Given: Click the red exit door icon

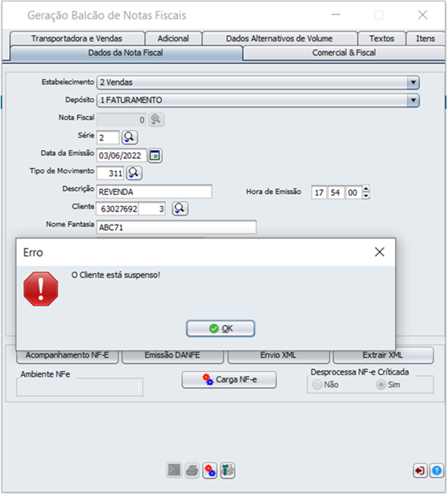Looking at the screenshot, I should point(420,471).
